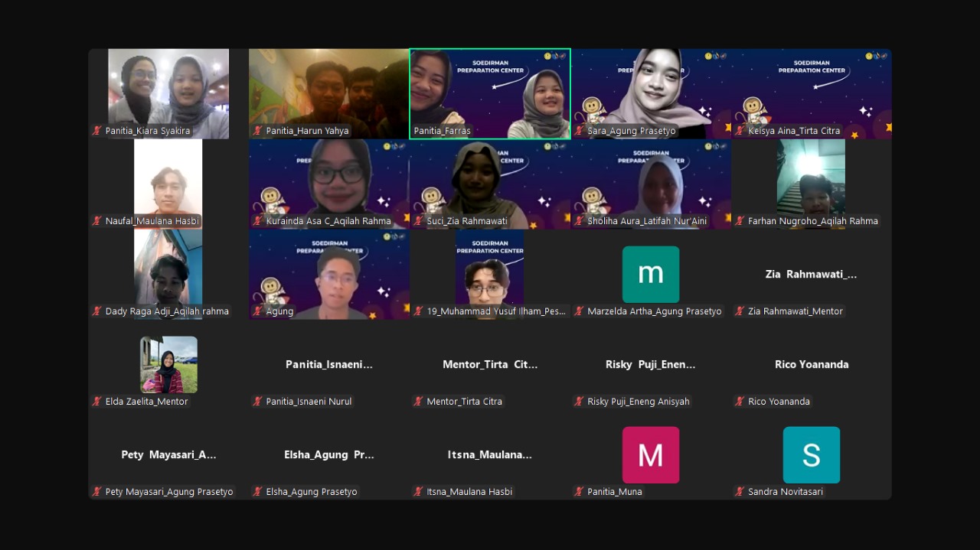
Task: Click the muted mic icon beside Naufal_Maulana Hasbi
Action: click(x=97, y=221)
